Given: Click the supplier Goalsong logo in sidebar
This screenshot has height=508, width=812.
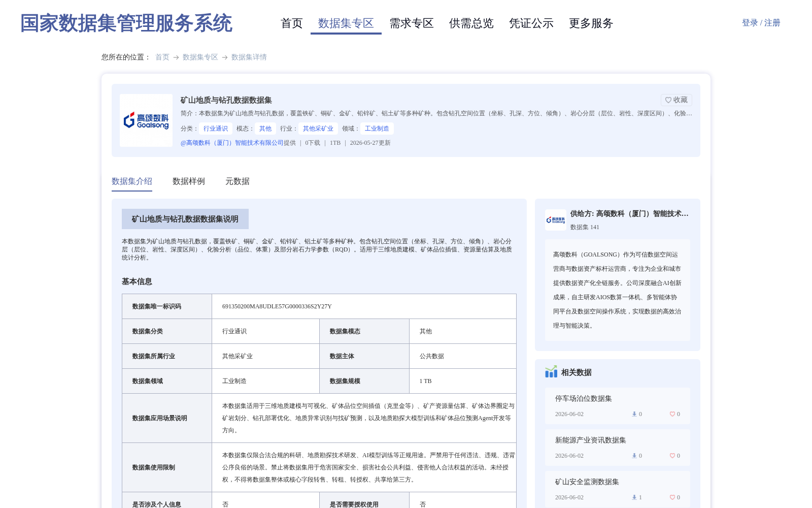Looking at the screenshot, I should [x=556, y=220].
